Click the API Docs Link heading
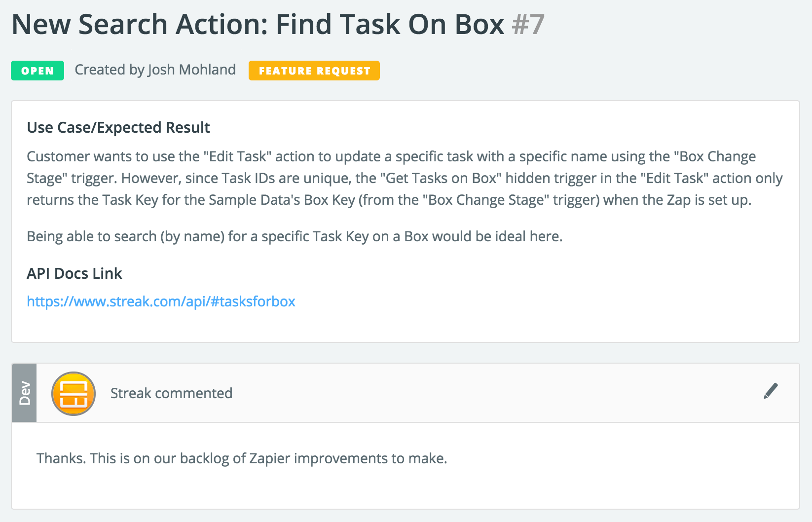This screenshot has height=522, width=812. 74,273
